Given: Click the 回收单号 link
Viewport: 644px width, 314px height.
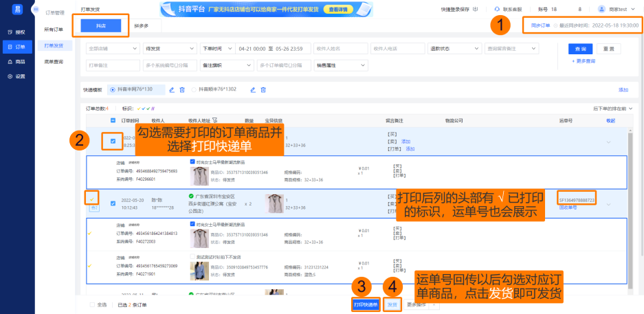Looking at the screenshot, I should pos(568,208).
